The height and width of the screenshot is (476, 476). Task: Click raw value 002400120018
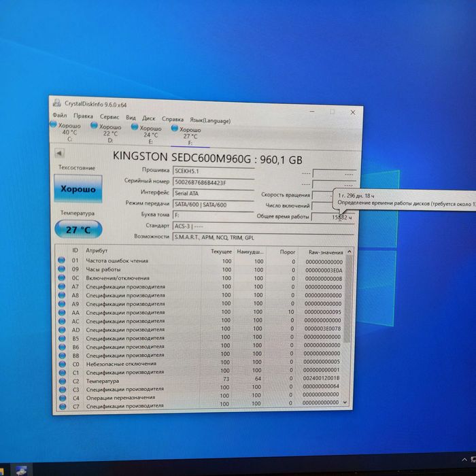point(321,378)
